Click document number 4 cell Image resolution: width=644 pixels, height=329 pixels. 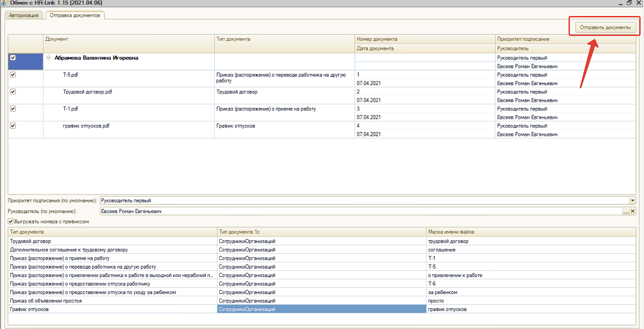(x=425, y=126)
